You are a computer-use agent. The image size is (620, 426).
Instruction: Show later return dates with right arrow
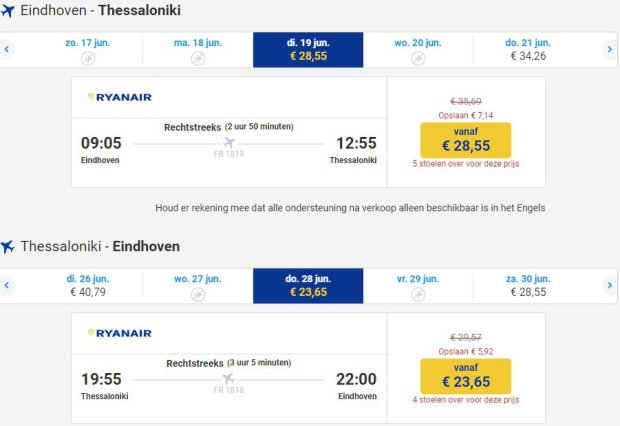[610, 285]
